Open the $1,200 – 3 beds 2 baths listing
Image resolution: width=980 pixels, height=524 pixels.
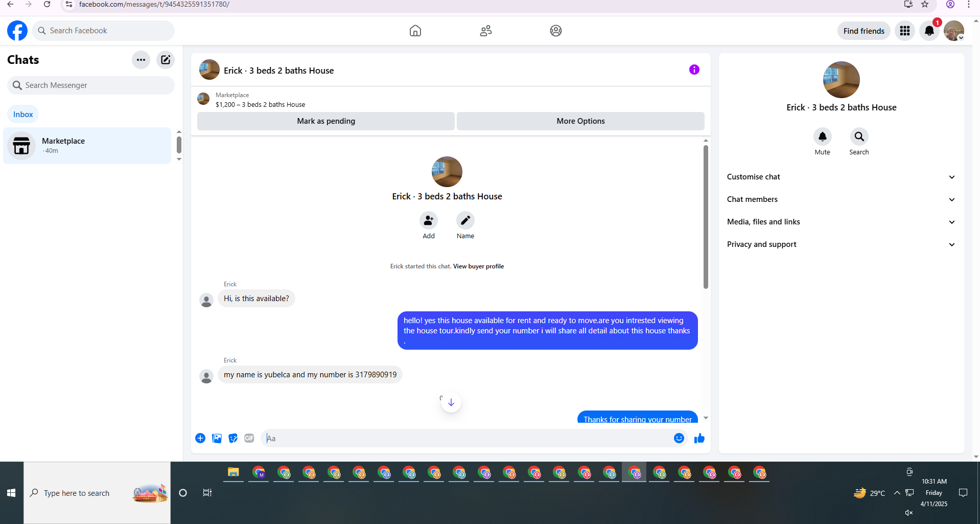click(260, 105)
